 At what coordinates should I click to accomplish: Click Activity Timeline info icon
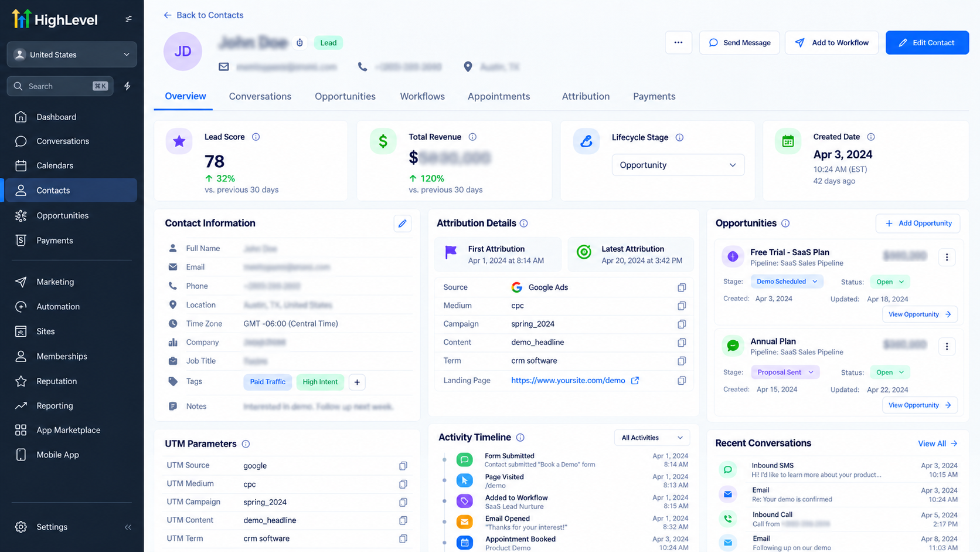pos(520,438)
